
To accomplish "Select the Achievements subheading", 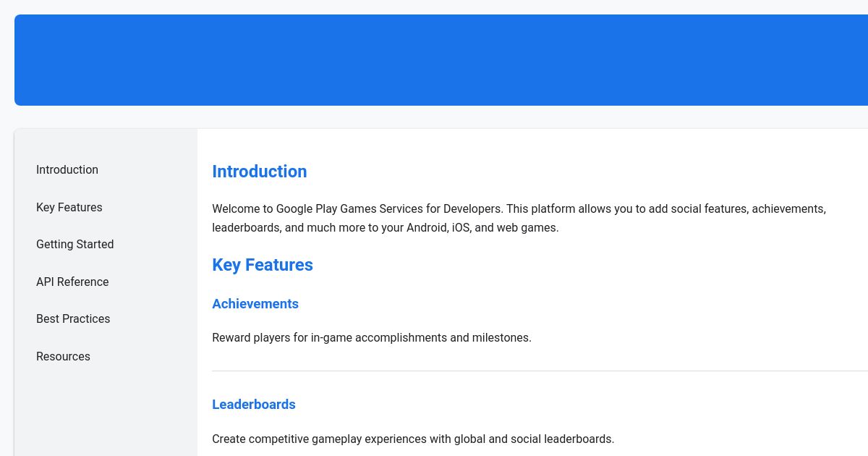I will tap(255, 304).
